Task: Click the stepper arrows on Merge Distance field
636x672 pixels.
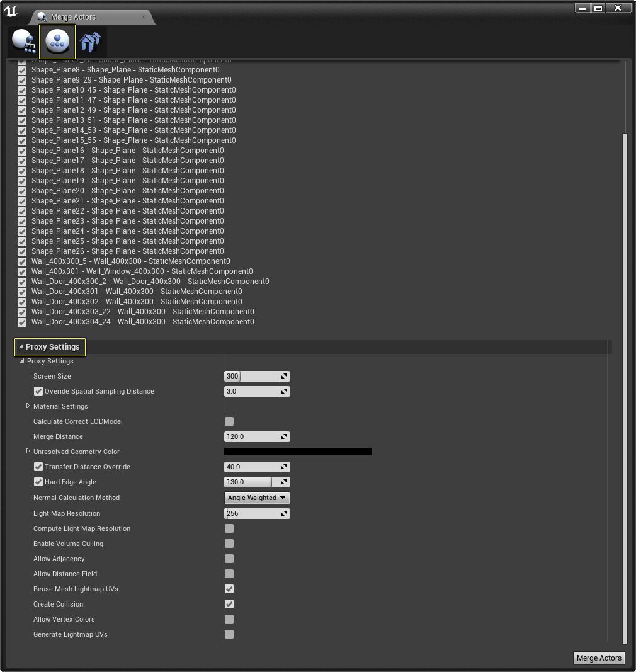Action: 285,436
